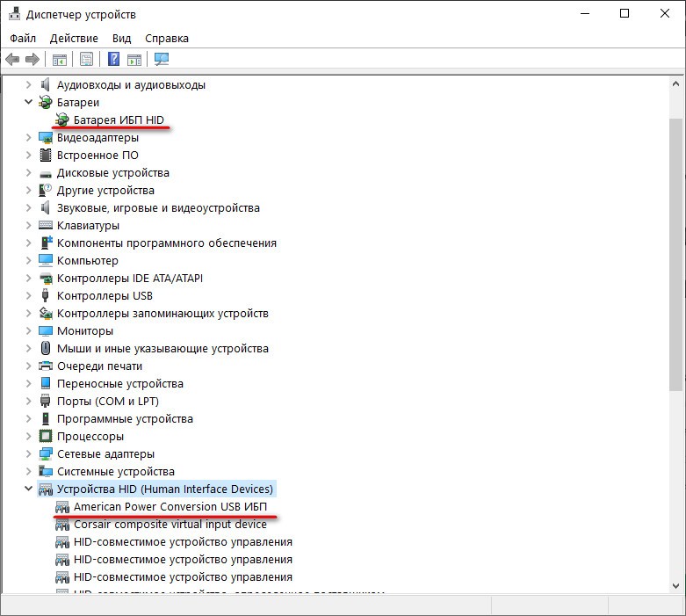686x616 pixels.
Task: Select the Клавиатуры category label
Action: pos(88,225)
